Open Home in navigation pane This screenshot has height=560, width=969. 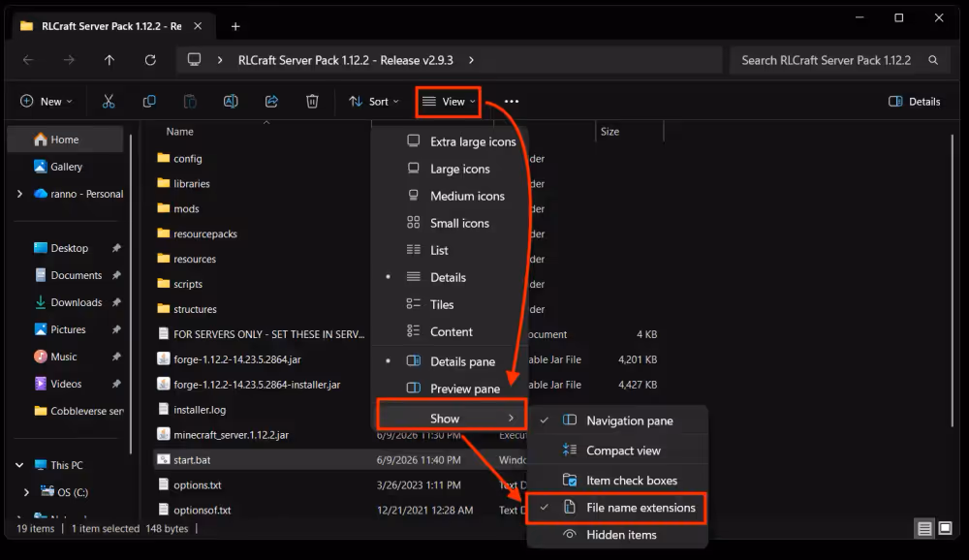[66, 140]
